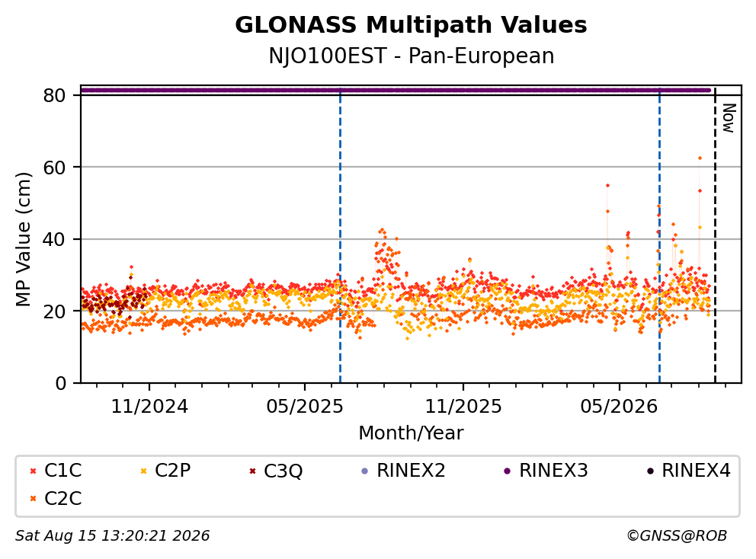This screenshot has height=559, width=756.
Task: Click the ©GNSS@ROB credit text
Action: (x=677, y=536)
